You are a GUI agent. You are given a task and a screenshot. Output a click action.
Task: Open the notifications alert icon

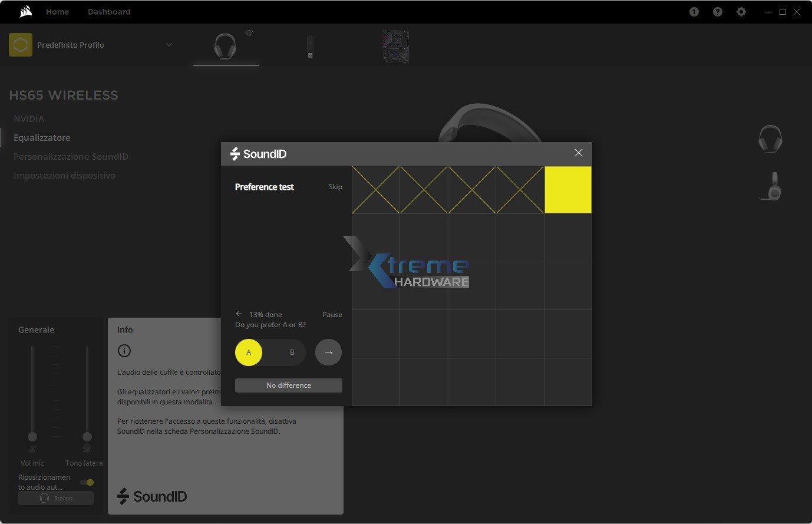coord(694,12)
